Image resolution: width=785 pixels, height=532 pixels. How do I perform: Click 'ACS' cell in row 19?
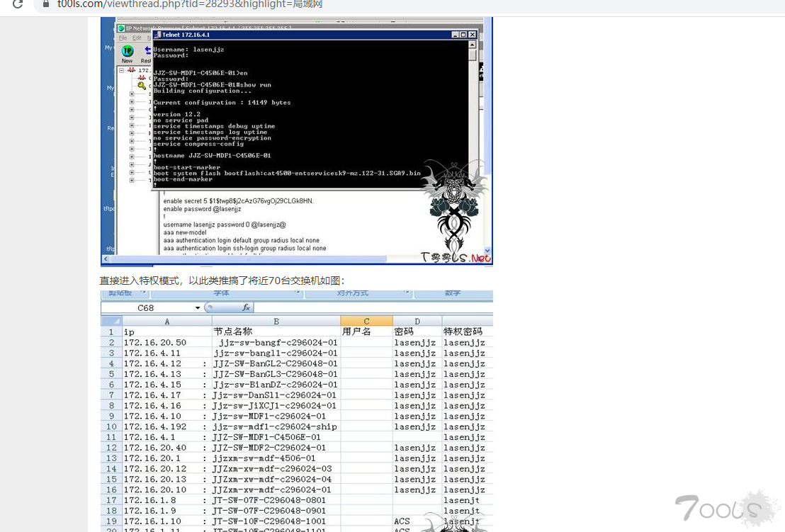click(417, 521)
